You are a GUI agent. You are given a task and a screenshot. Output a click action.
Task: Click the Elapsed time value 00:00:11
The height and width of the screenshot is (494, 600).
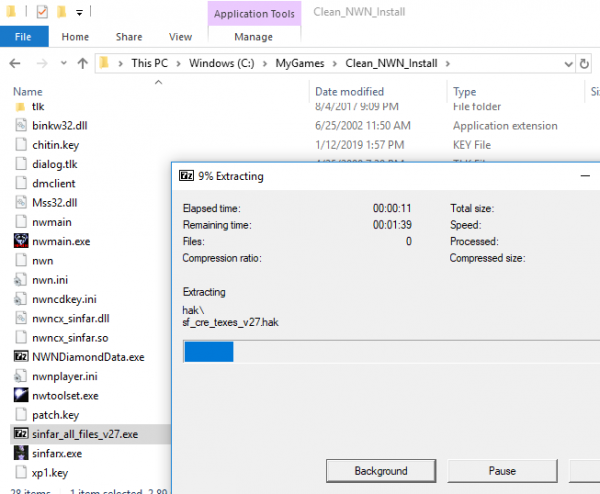[392, 208]
